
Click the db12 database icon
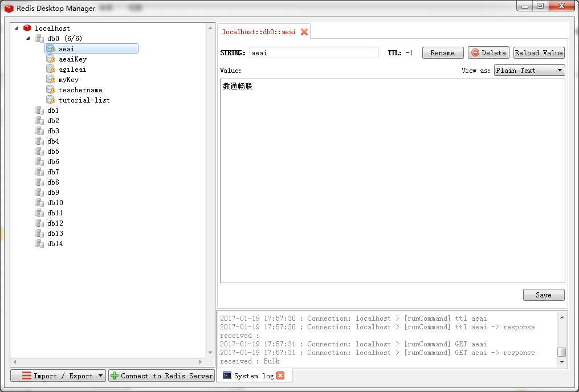[x=39, y=223]
